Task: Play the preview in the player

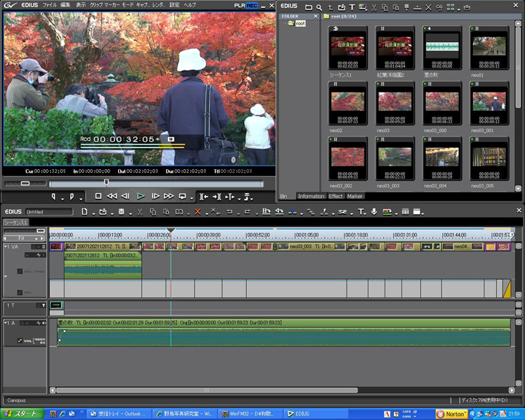Action: 140,196
